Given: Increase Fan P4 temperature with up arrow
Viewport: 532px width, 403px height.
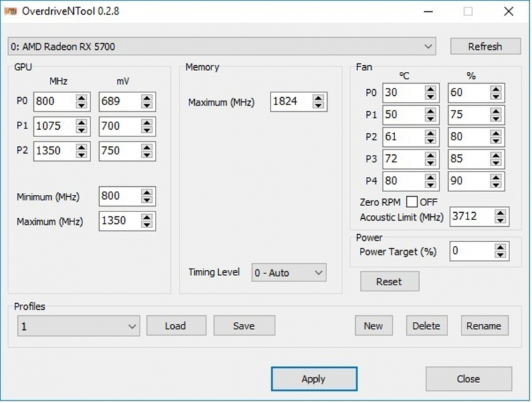Looking at the screenshot, I should [x=430, y=177].
